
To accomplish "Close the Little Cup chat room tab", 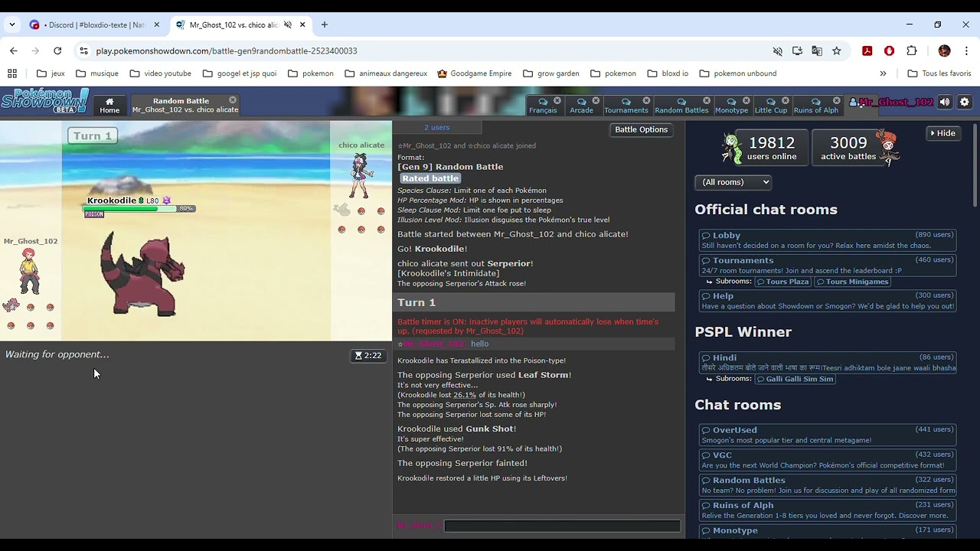I will pyautogui.click(x=786, y=100).
